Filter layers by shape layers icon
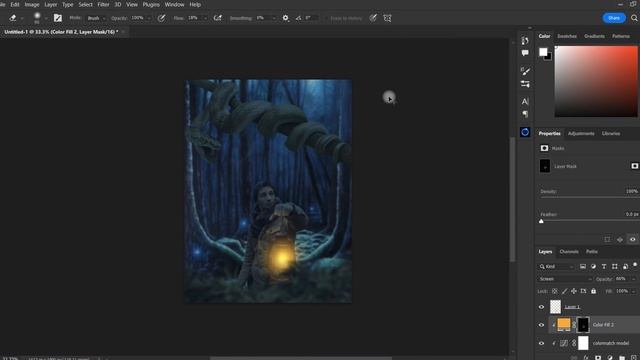The height and width of the screenshot is (360, 640). point(614,267)
